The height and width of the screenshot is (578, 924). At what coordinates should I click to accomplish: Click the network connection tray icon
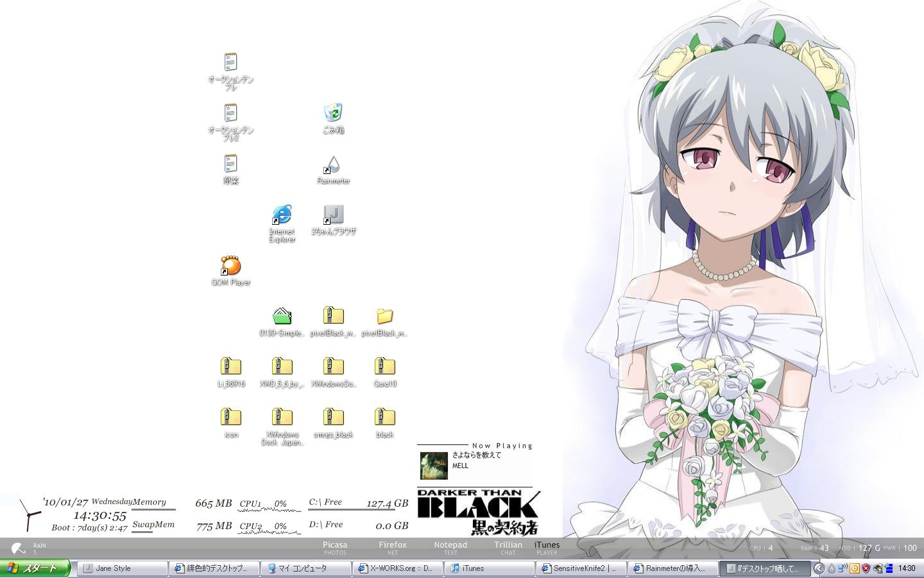pyautogui.click(x=843, y=568)
